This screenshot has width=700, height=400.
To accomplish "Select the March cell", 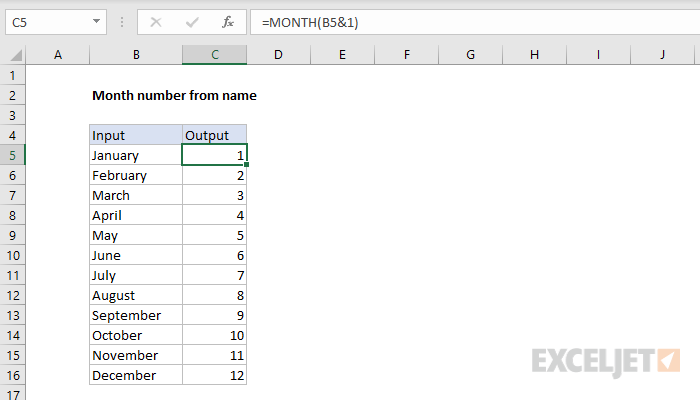I will [x=136, y=195].
